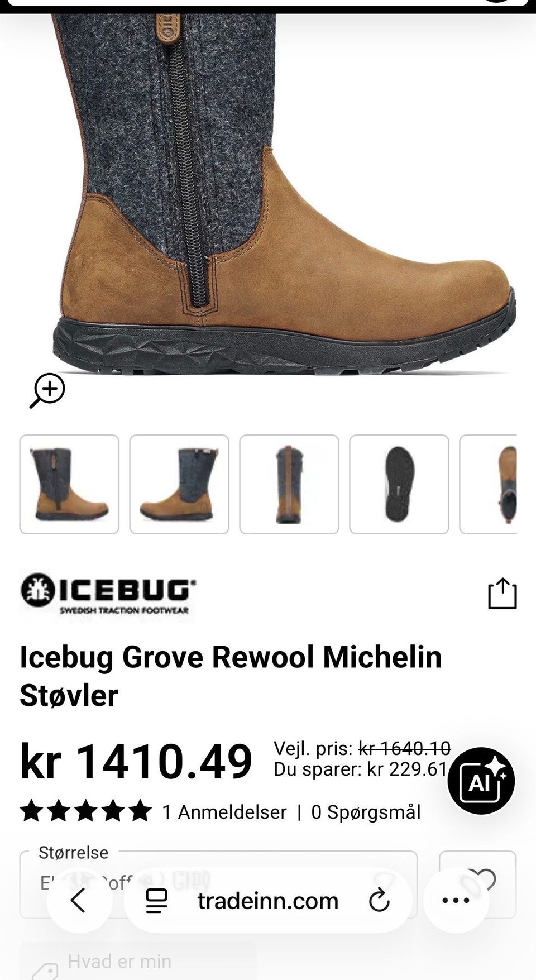The width and height of the screenshot is (536, 980).
Task: Open the Størrelse size dropdown
Action: pyautogui.click(x=218, y=884)
